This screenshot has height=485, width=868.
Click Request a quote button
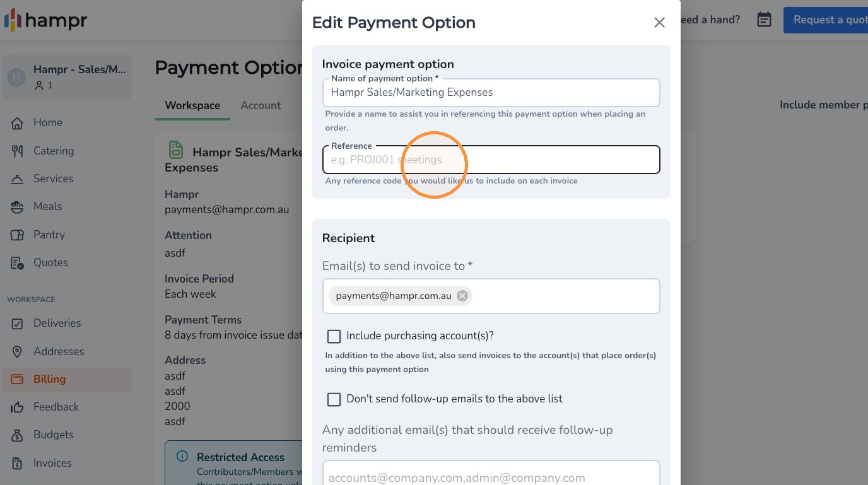click(x=826, y=20)
